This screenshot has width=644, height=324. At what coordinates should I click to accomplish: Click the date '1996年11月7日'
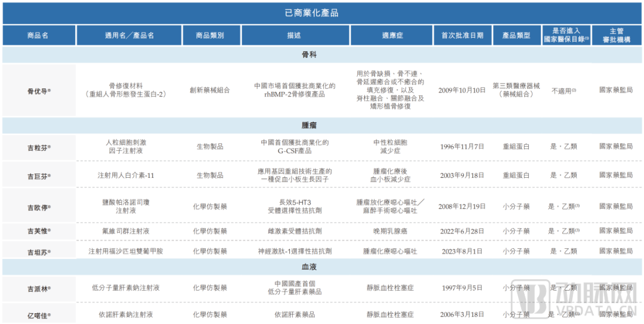coord(462,146)
